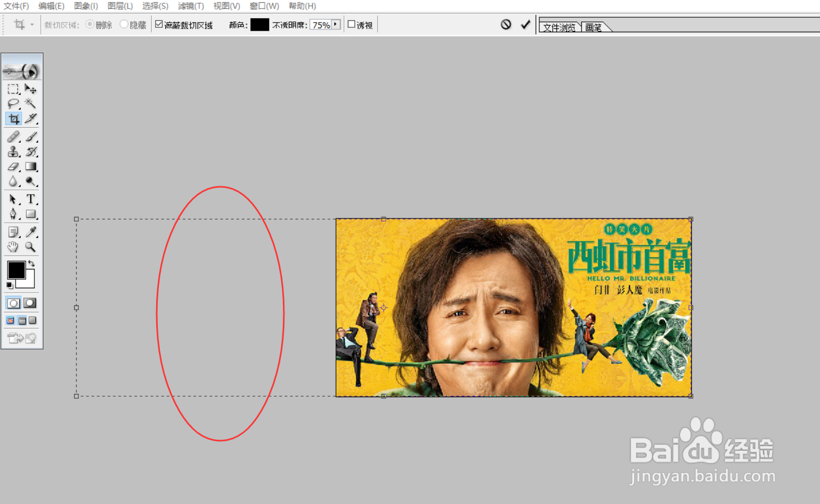Image resolution: width=820 pixels, height=504 pixels.
Task: Select the Path Selection tool
Action: [x=13, y=199]
